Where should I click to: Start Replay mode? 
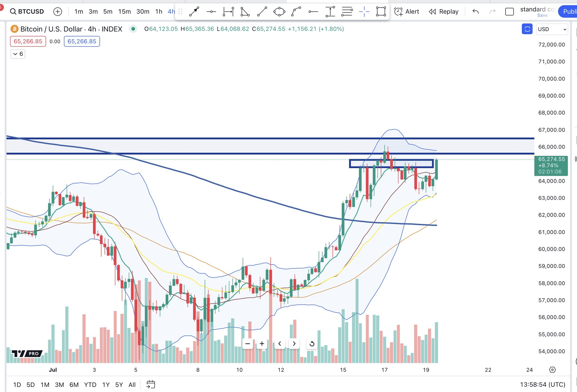(x=443, y=12)
